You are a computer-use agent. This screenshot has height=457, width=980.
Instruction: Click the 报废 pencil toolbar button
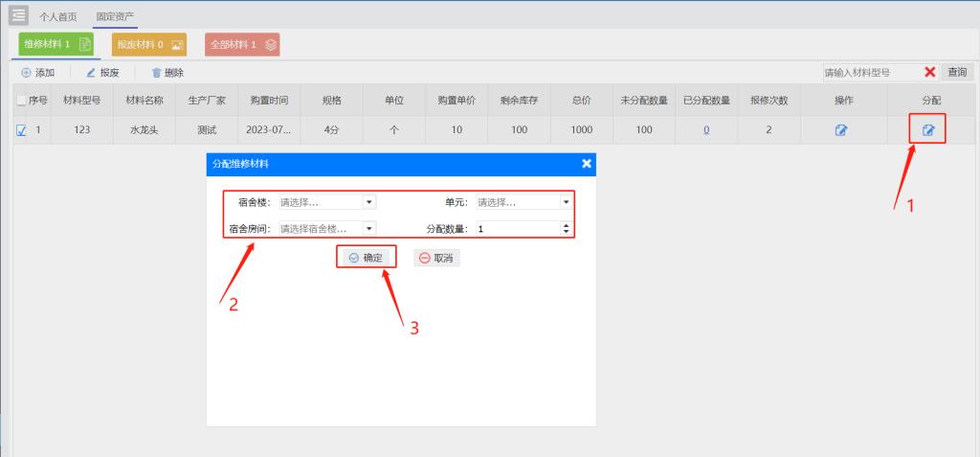[101, 73]
